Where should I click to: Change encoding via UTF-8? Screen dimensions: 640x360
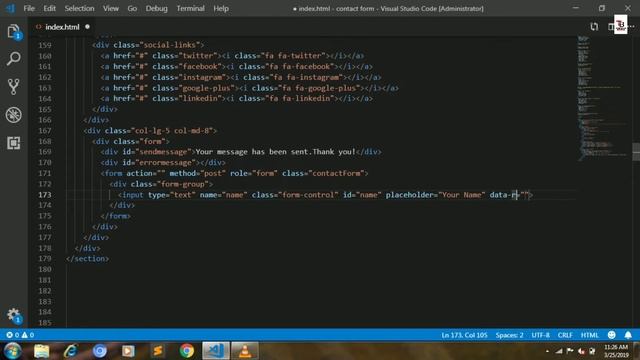pos(540,335)
